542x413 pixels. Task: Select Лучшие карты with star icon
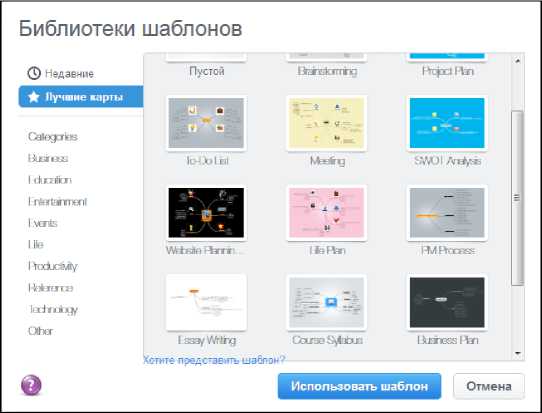[81, 97]
